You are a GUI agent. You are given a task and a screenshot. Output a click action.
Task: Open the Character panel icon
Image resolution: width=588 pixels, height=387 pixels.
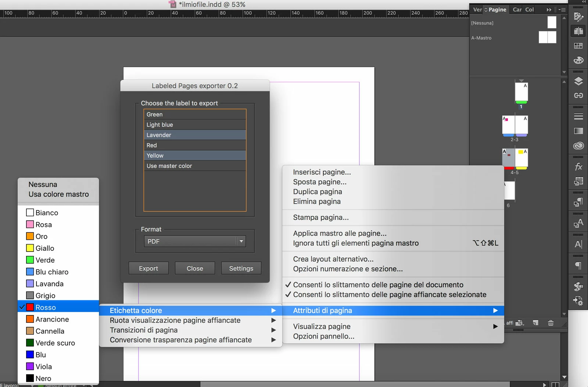click(578, 244)
